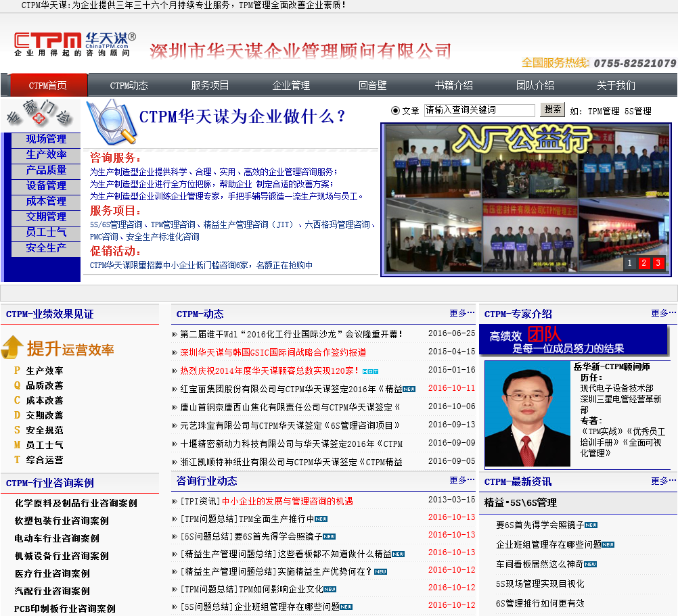678x616 pixels.
Task: Open 中小企业的发展与管理咨询的机遇 article
Action: click(288, 501)
